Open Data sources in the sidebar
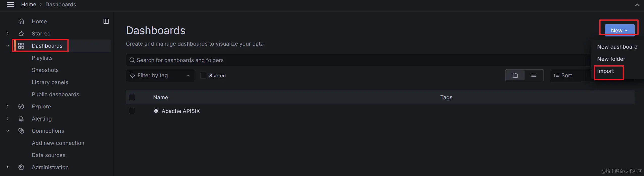This screenshot has width=644, height=176. [x=48, y=155]
